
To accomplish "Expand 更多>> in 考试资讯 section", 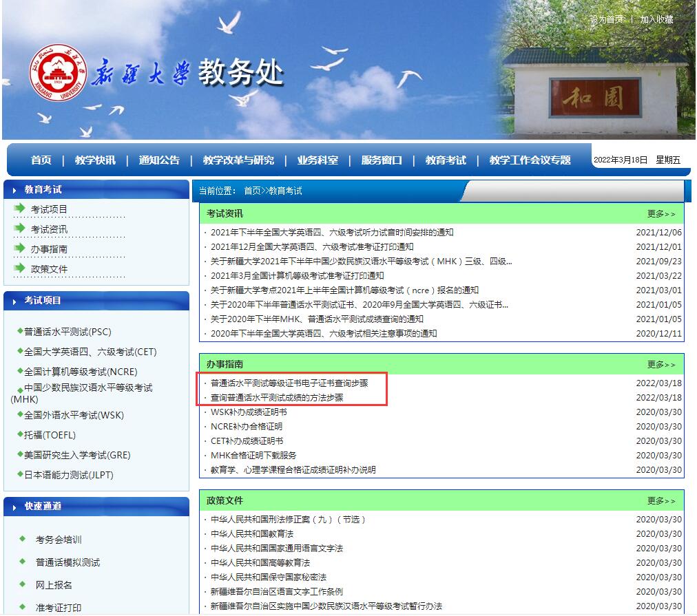I will [661, 214].
